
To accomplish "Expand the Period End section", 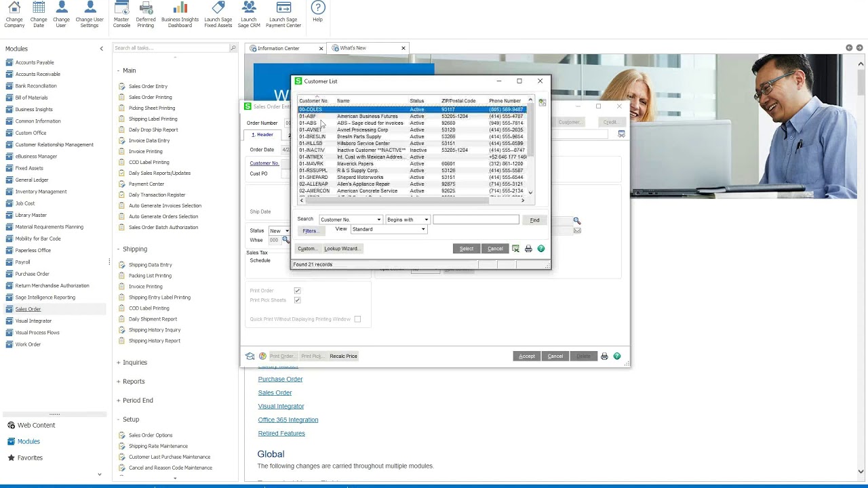I will coord(134,401).
